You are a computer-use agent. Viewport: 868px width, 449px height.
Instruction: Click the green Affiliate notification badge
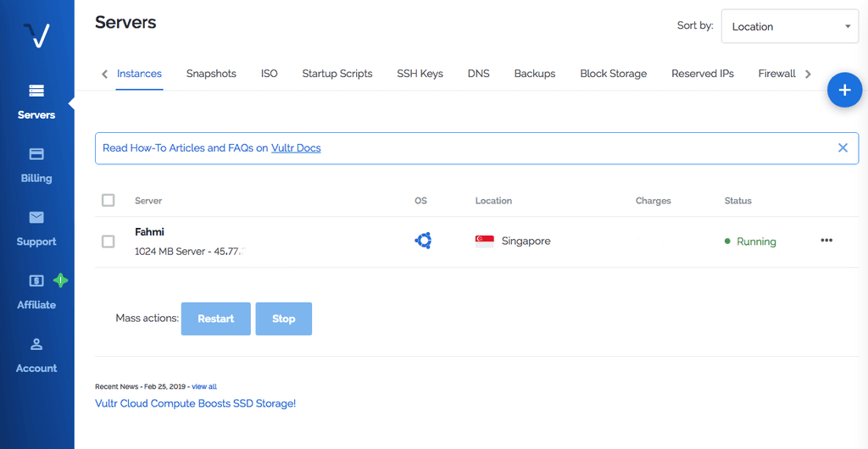(x=60, y=281)
